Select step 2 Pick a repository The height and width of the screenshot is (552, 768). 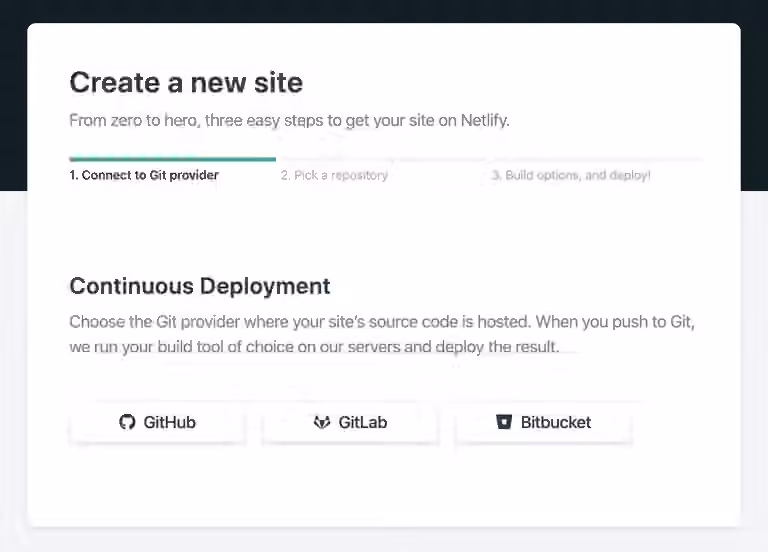tap(334, 175)
